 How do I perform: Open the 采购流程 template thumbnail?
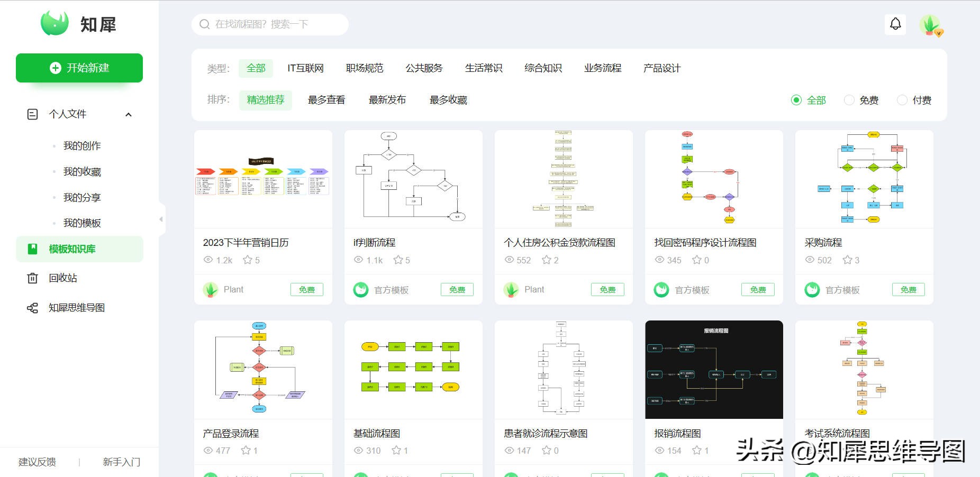(x=864, y=179)
